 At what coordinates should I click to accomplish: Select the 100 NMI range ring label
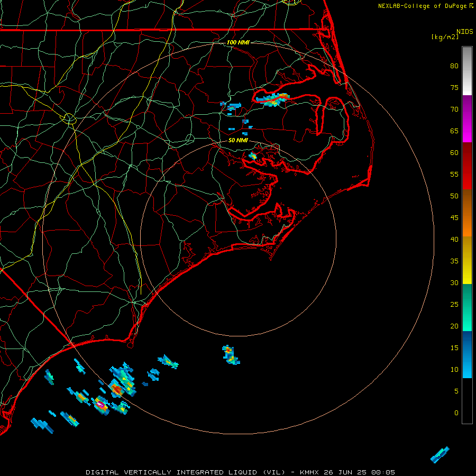click(x=238, y=42)
